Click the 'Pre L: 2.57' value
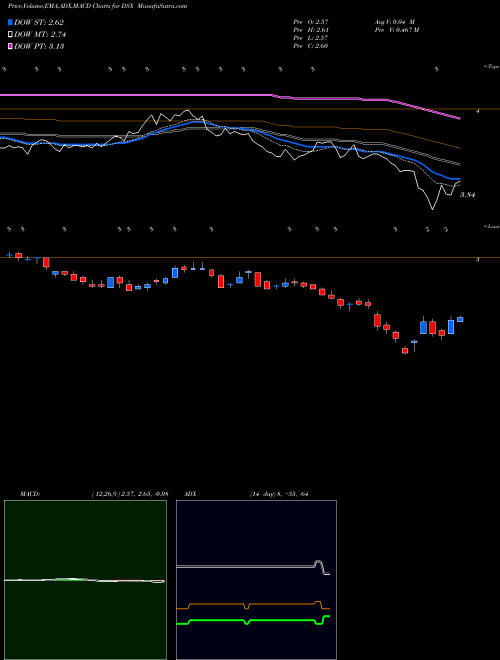Image resolution: width=500 pixels, height=660 pixels. click(x=311, y=38)
